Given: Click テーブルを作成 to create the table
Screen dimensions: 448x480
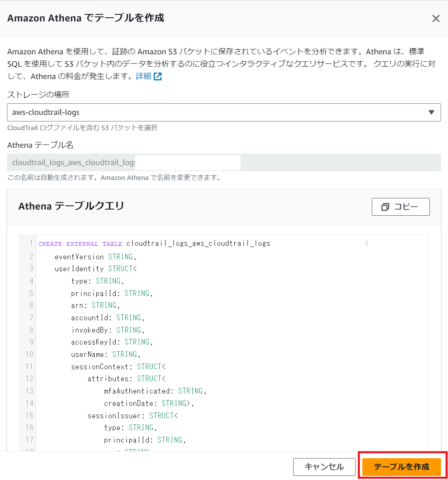Looking at the screenshot, I should click(401, 467).
